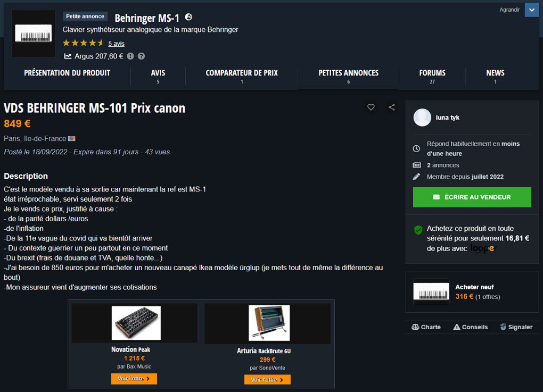
Task: Go to Présentation du produit tab
Action: click(x=67, y=73)
